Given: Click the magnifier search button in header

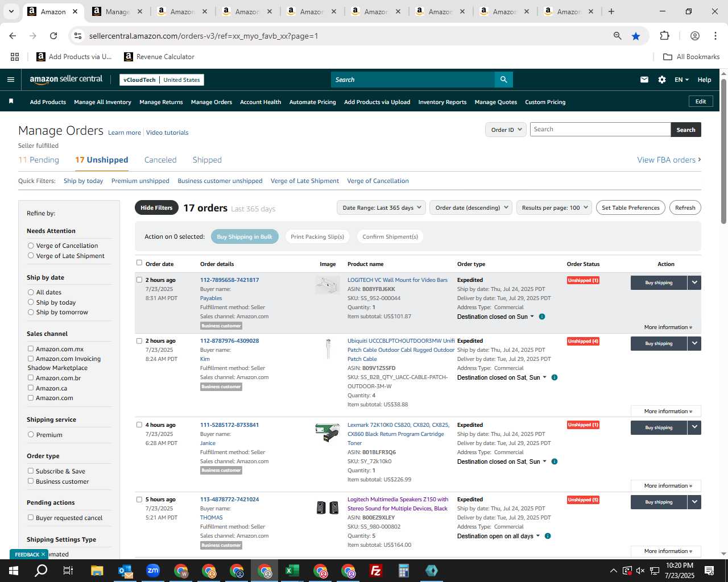Looking at the screenshot, I should coord(503,80).
